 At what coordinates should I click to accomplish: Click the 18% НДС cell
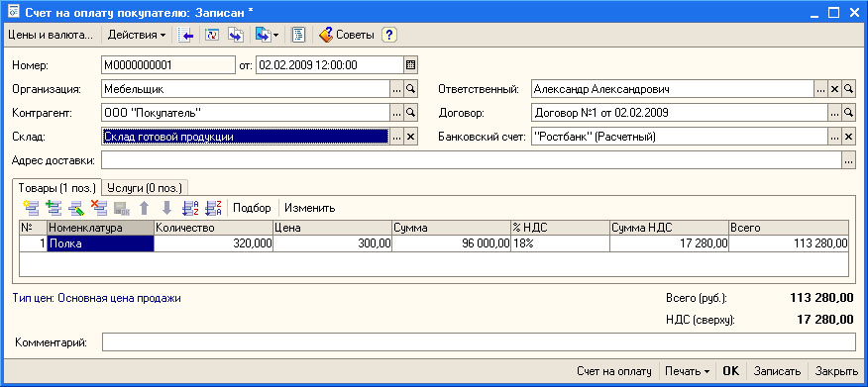[560, 243]
